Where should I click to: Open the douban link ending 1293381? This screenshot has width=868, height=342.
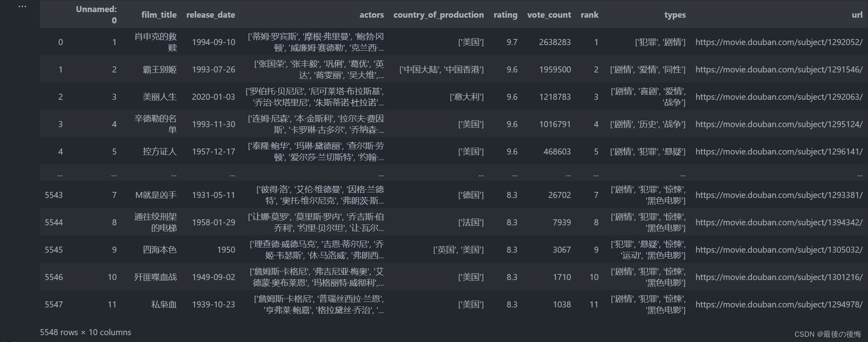coord(779,195)
